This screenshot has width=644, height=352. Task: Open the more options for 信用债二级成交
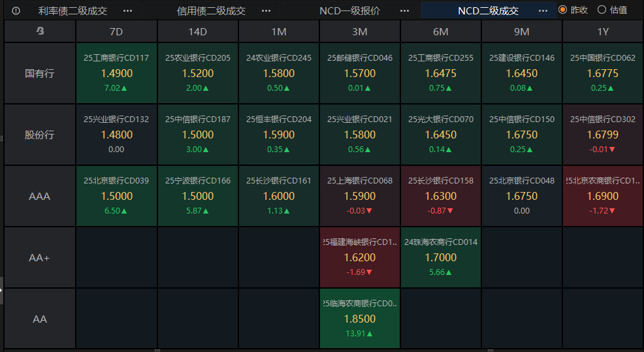point(266,11)
